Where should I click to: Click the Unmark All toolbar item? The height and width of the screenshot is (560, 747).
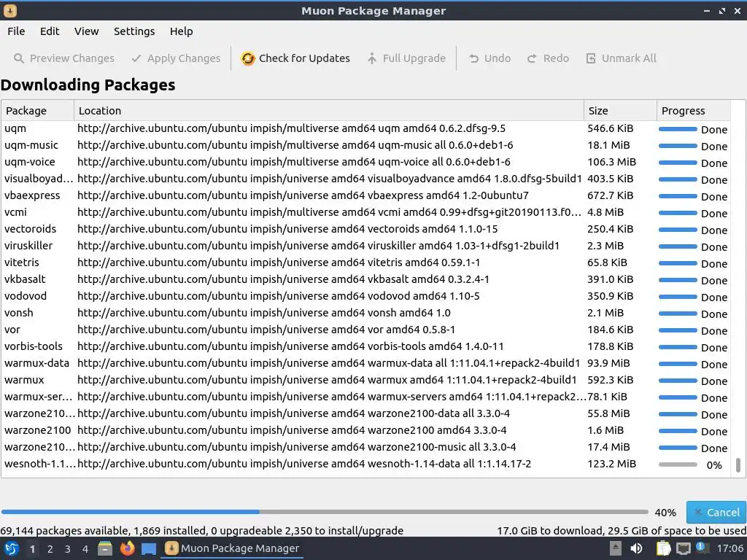[x=621, y=58]
